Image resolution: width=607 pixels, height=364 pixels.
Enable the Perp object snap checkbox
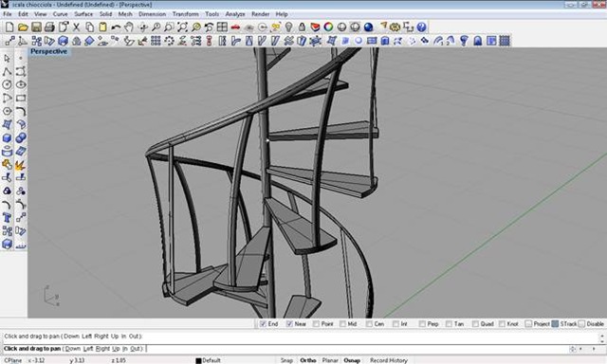(422, 324)
